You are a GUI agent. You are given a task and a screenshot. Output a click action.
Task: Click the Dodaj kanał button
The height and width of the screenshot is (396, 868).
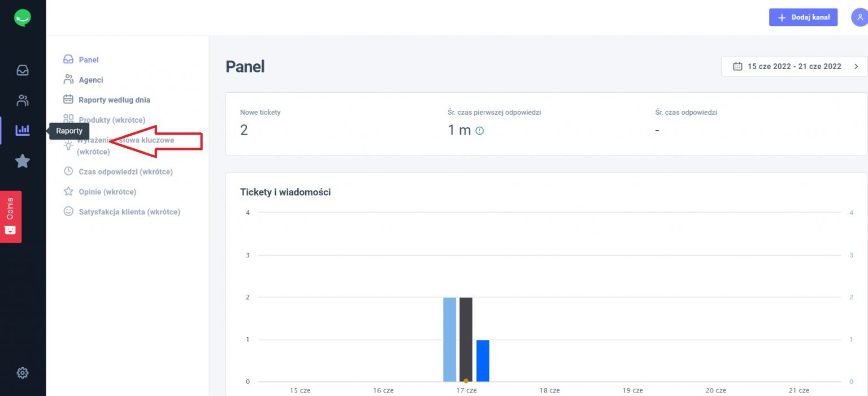pyautogui.click(x=803, y=18)
